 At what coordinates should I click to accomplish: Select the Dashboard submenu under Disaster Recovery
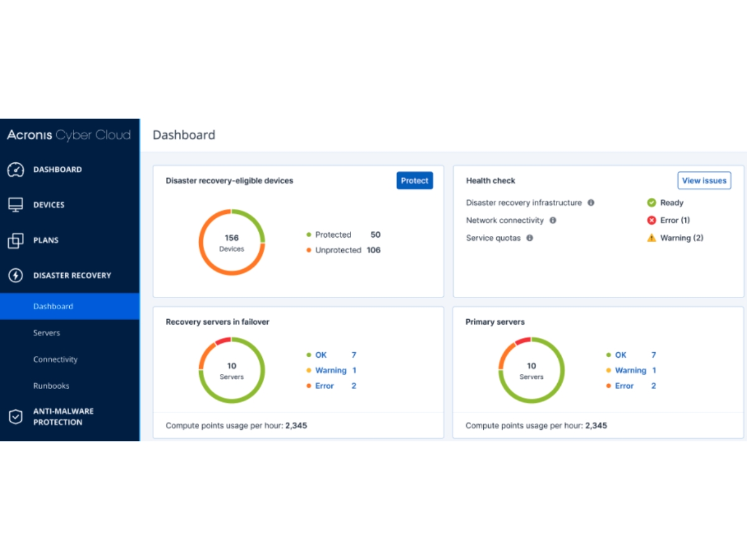point(70,306)
